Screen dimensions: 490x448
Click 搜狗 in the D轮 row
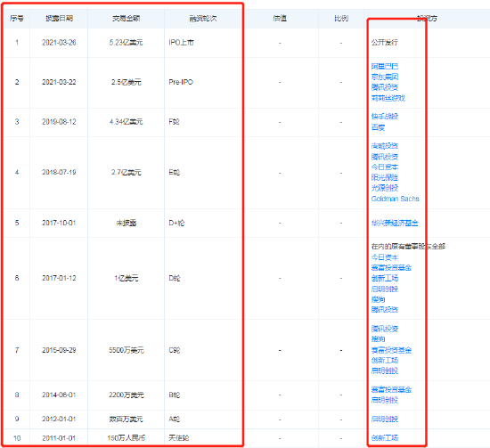click(378, 299)
